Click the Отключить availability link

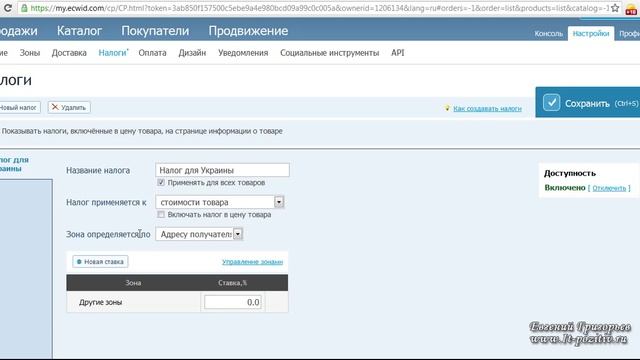[609, 188]
